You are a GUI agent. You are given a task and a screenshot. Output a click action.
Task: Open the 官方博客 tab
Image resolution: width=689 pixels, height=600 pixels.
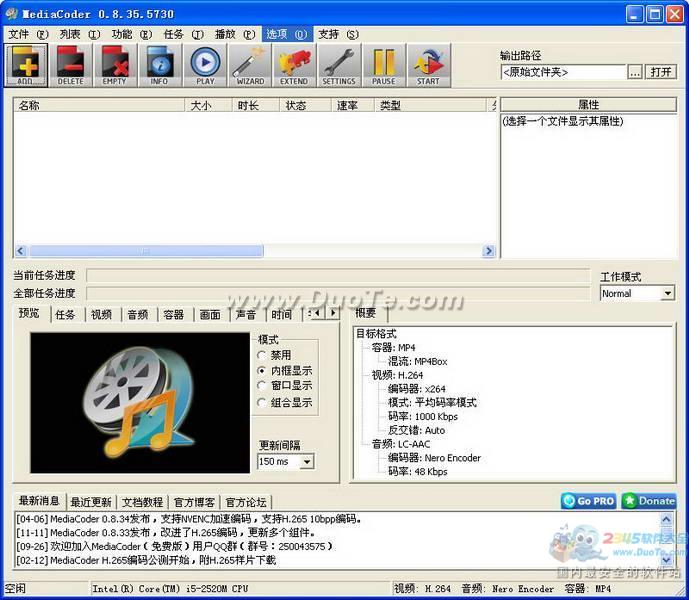(194, 502)
